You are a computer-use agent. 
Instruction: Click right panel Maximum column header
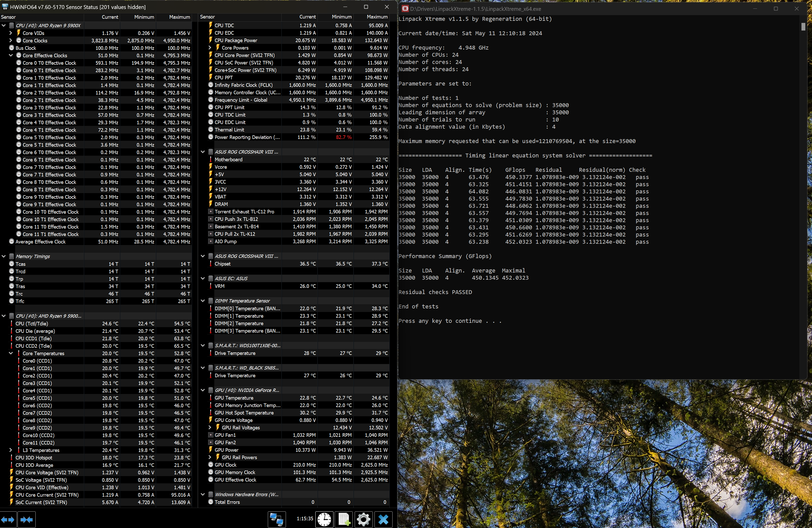coord(371,17)
